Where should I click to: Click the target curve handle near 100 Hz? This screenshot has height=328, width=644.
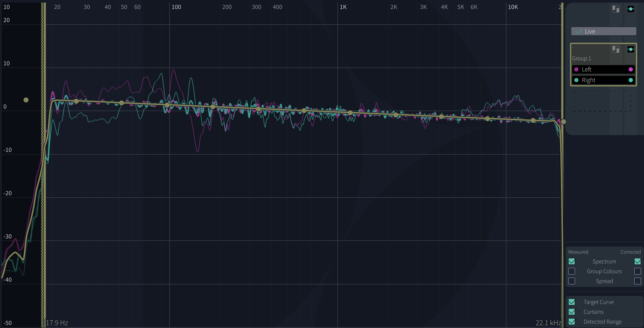167,105
